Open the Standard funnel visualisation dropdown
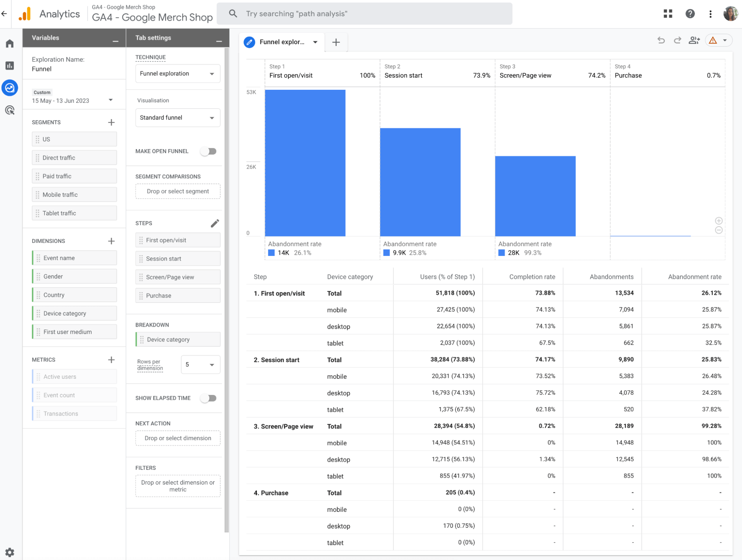This screenshot has height=560, width=742. pyautogui.click(x=178, y=118)
